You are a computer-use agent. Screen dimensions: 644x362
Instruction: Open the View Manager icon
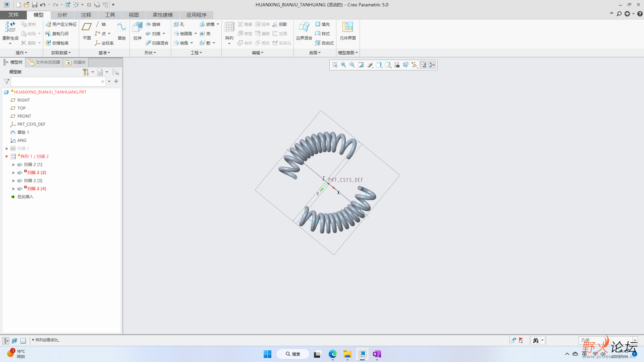pos(397,65)
